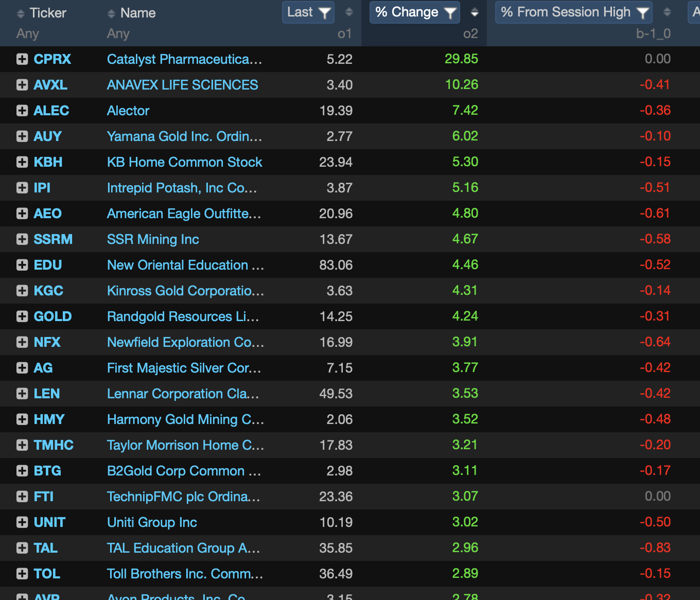Click the plus icon beside AVXL
This screenshot has width=700, height=600.
[22, 85]
